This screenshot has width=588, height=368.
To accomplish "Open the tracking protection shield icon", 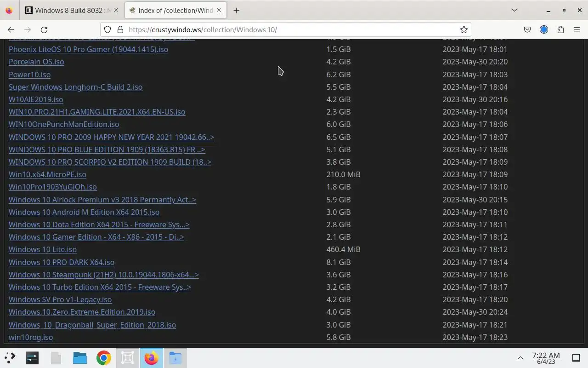I will (107, 29).
